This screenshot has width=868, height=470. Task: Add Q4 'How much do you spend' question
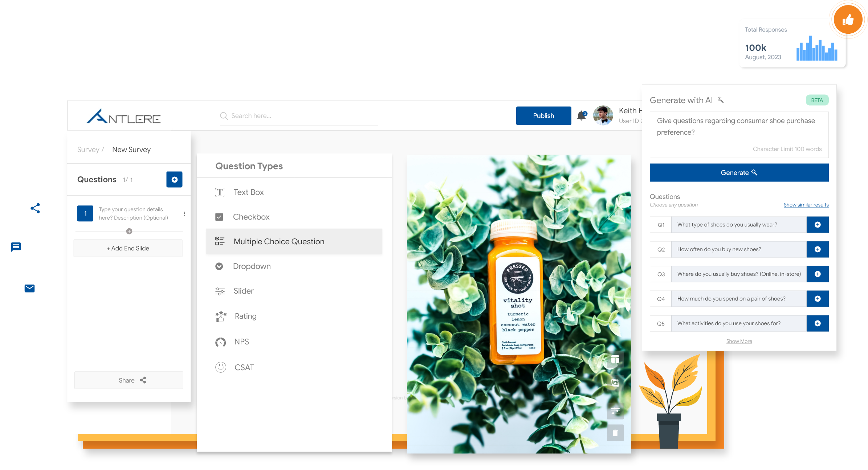click(x=817, y=299)
